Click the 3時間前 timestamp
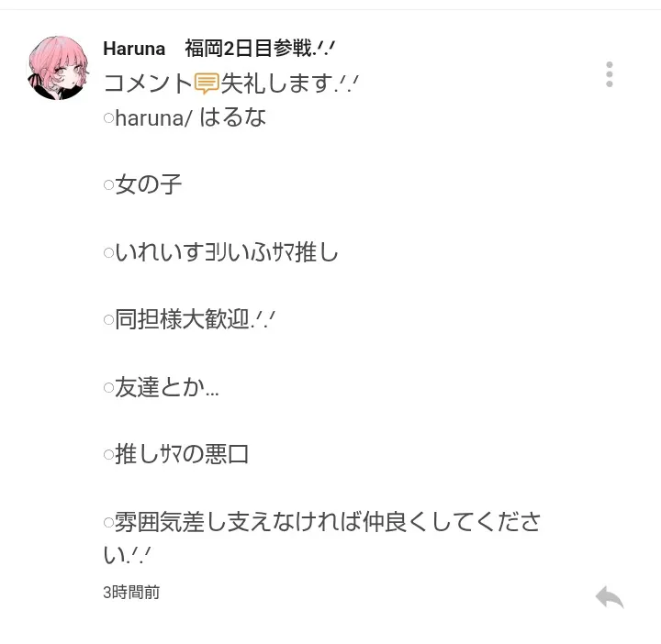Screen dimensions: 661x644 tap(131, 593)
